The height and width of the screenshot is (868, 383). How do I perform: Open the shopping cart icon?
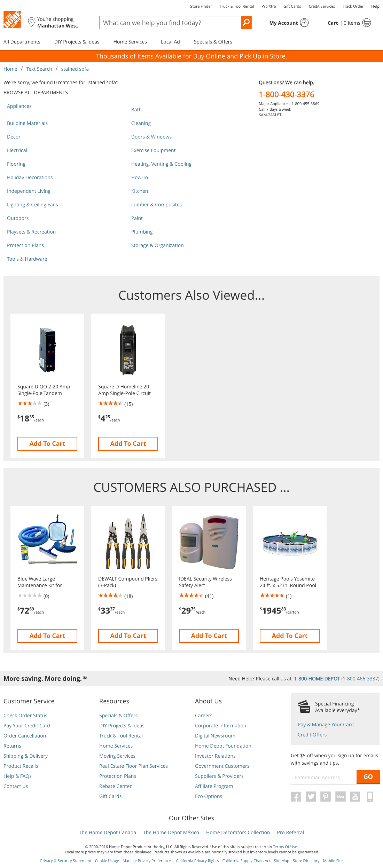367,23
